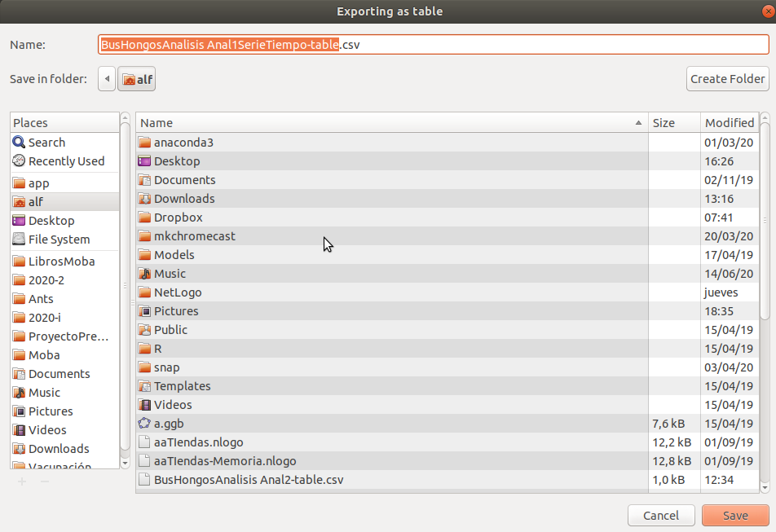776x532 pixels.
Task: Select the Public folder row
Action: click(448, 330)
